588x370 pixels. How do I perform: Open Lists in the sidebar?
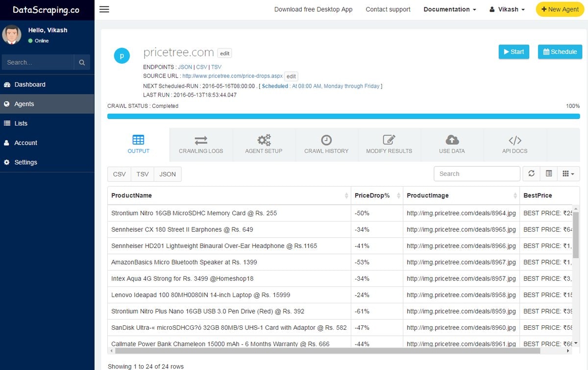[x=47, y=123]
